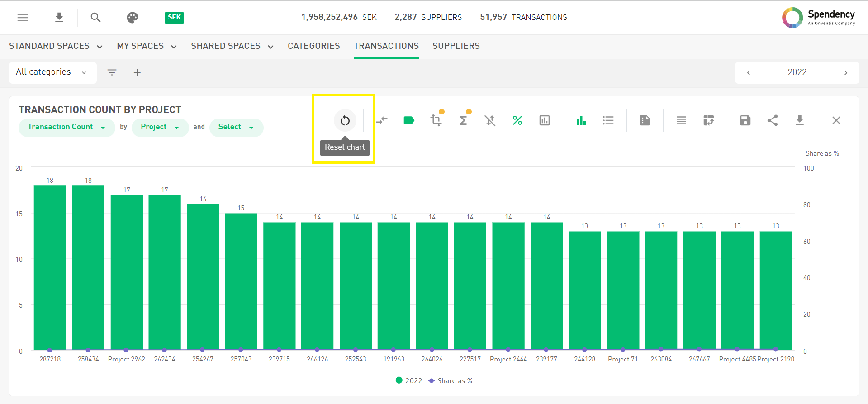Click the search magnifier icon

[95, 18]
